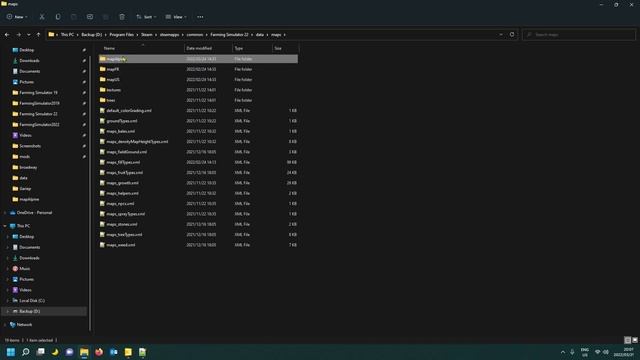Expand OneDrive - Personal node
The image size is (640, 360).
(x=5, y=213)
